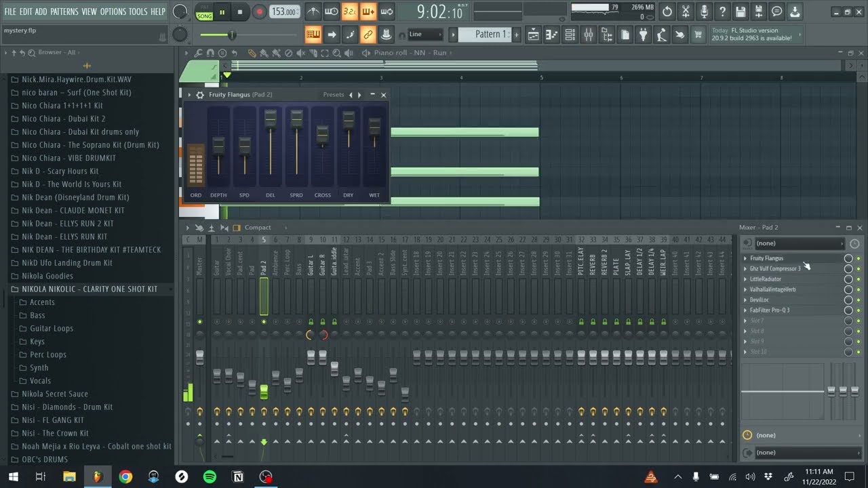Select the piano roll draw pencil tool
Screen dimensions: 868x488
point(252,53)
